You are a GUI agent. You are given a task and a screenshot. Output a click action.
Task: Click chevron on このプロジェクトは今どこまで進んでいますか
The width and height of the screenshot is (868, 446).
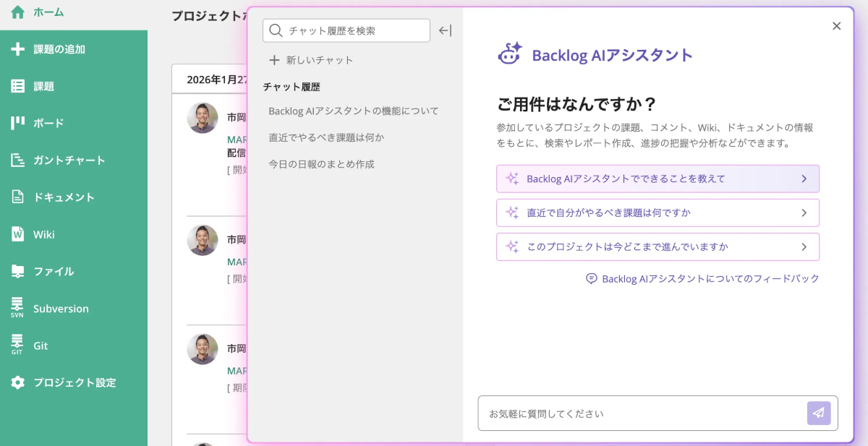804,246
